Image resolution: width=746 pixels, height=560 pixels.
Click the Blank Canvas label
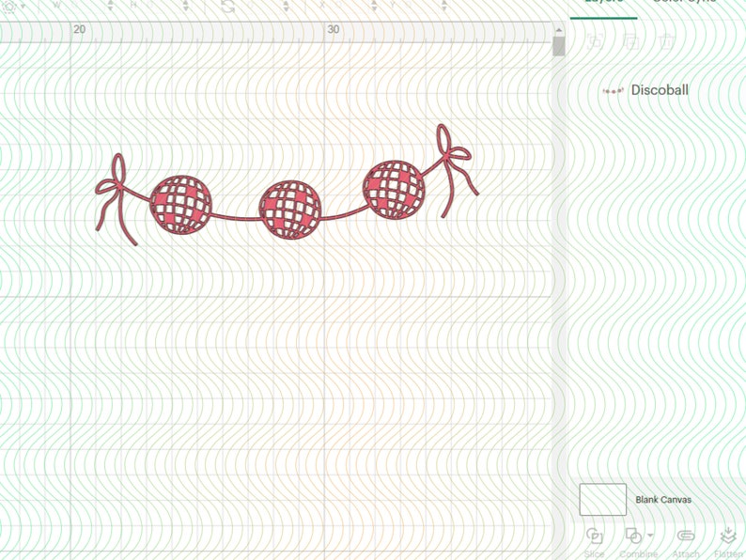[663, 500]
